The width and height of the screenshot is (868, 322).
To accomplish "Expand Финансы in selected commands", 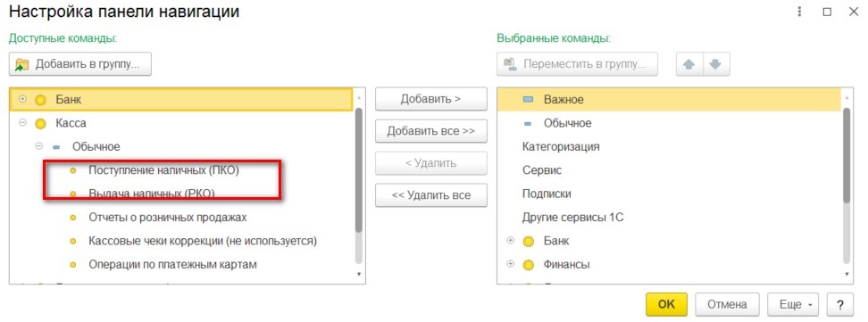I will tap(511, 264).
